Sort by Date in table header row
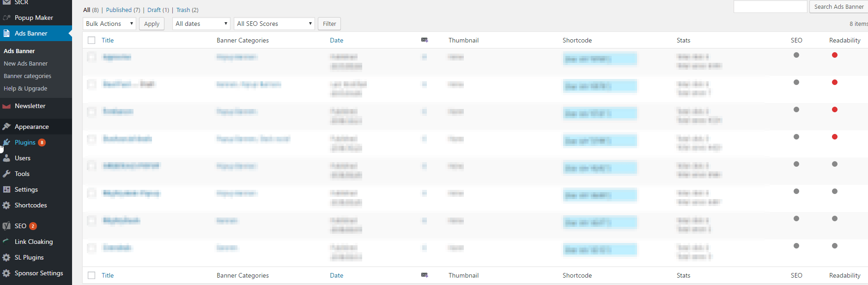The width and height of the screenshot is (868, 285). point(337,40)
